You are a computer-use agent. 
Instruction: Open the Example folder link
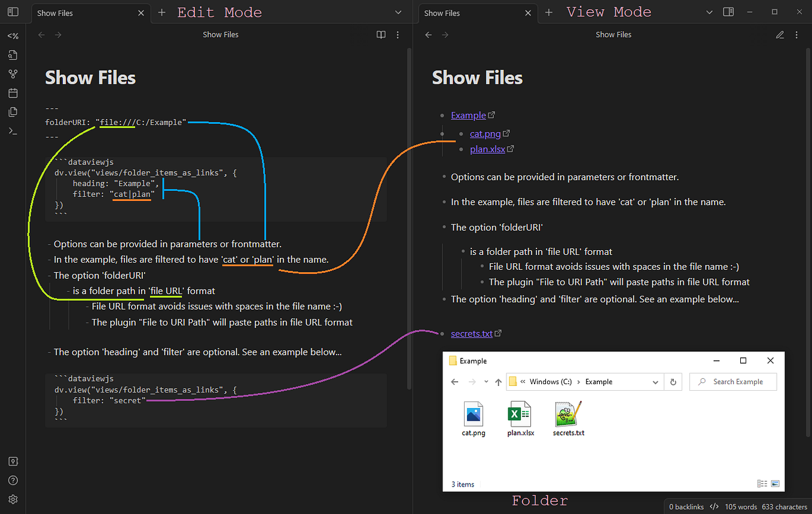pos(468,115)
